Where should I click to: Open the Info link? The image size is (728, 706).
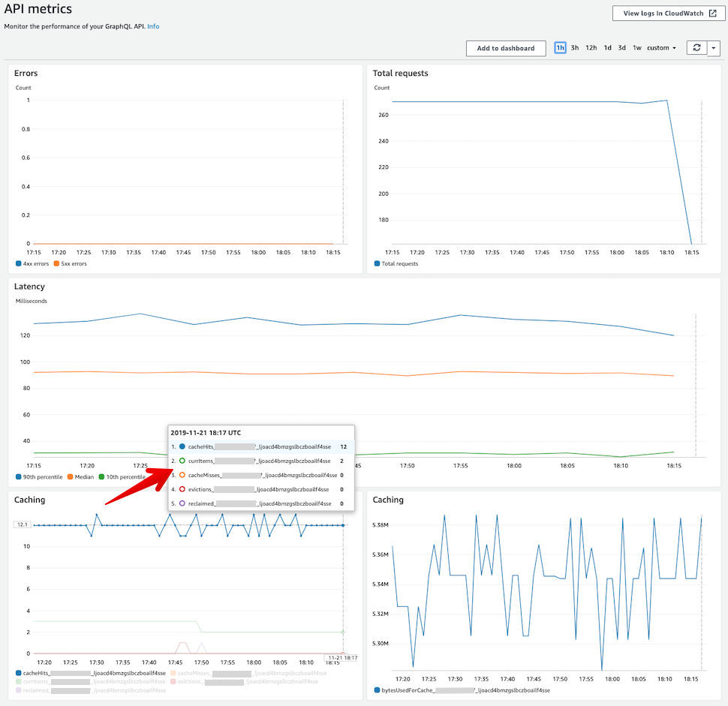[x=153, y=26]
